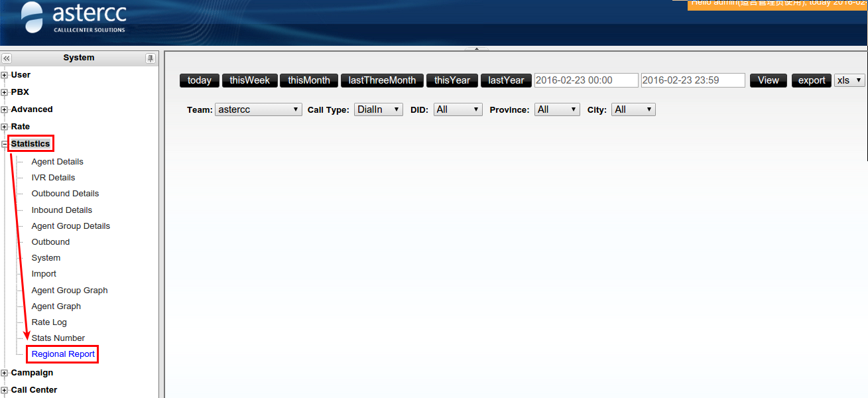Click the start date input field

coord(586,80)
